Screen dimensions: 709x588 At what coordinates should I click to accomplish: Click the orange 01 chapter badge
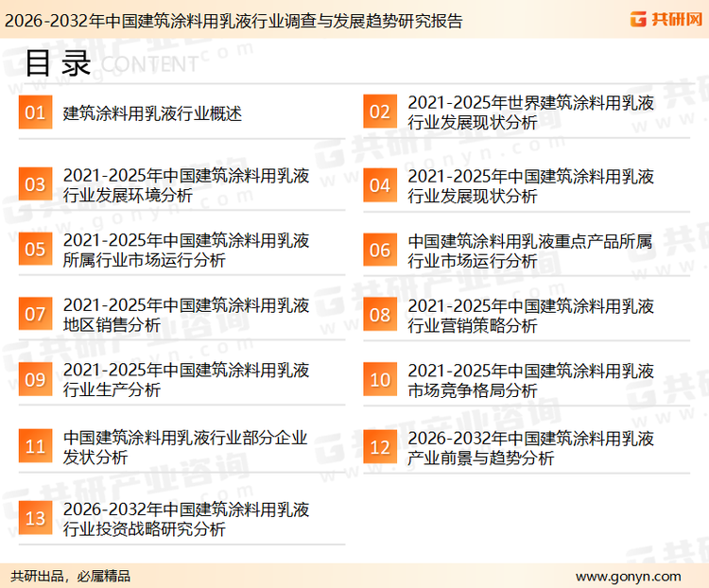(x=35, y=112)
